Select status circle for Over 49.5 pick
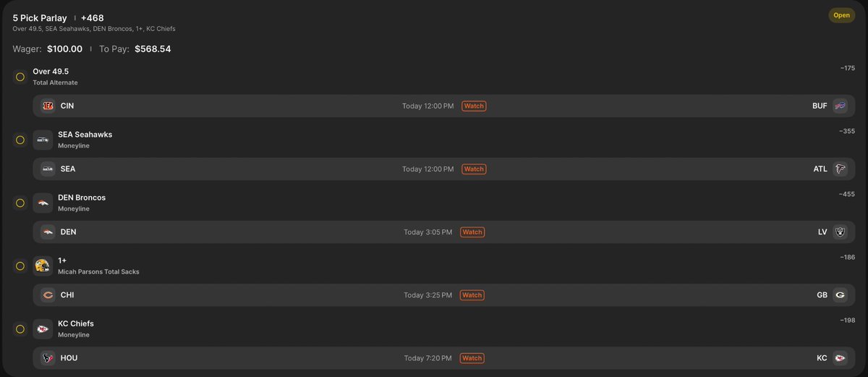The height and width of the screenshot is (377, 868). coord(20,77)
